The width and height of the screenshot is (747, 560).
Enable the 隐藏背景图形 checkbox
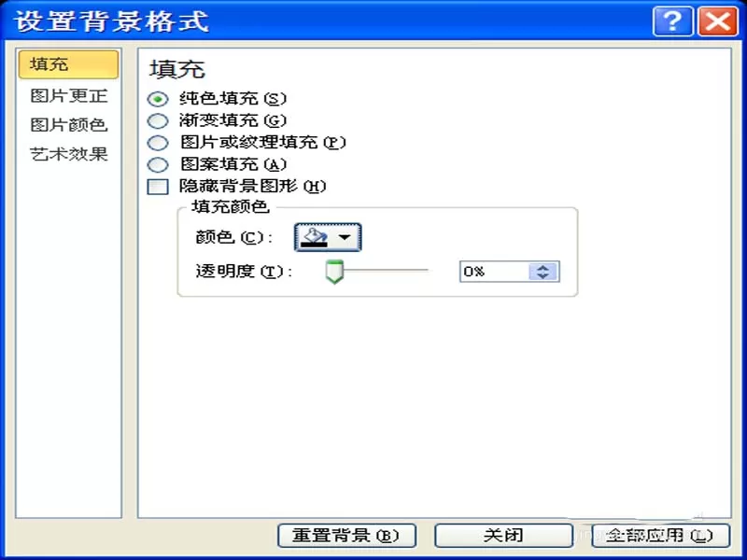(x=158, y=187)
